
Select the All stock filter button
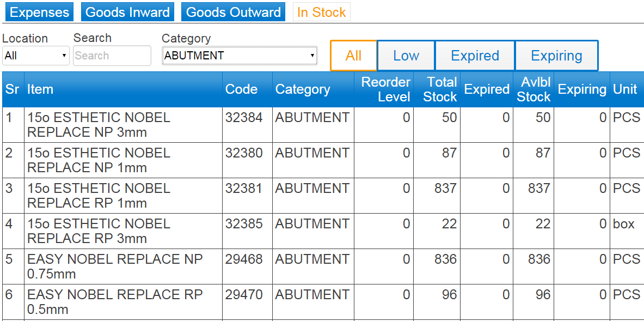point(354,56)
